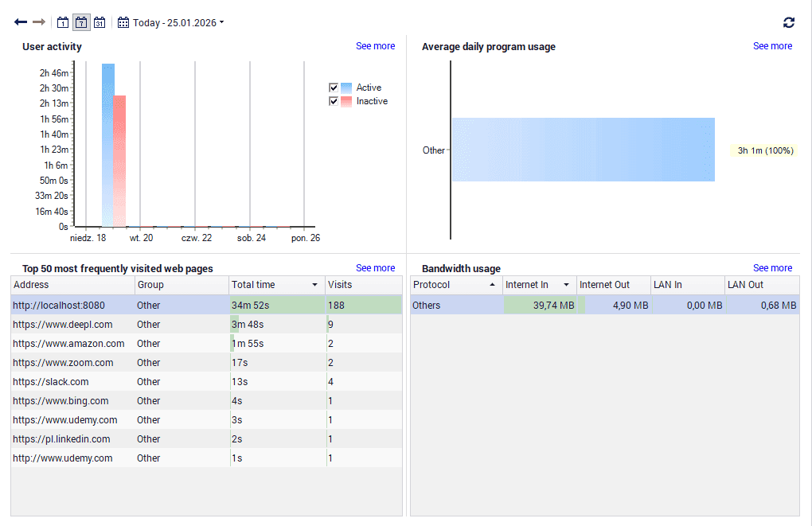Click calendar icon beside Today date
812x526 pixels.
click(x=123, y=22)
